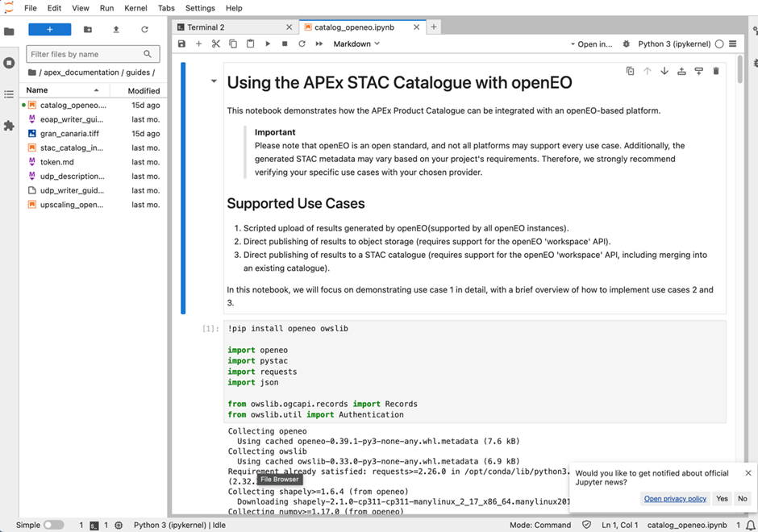Image resolution: width=758 pixels, height=532 pixels.
Task: Navigate to guides folder in breadcrumb
Action: (138, 73)
